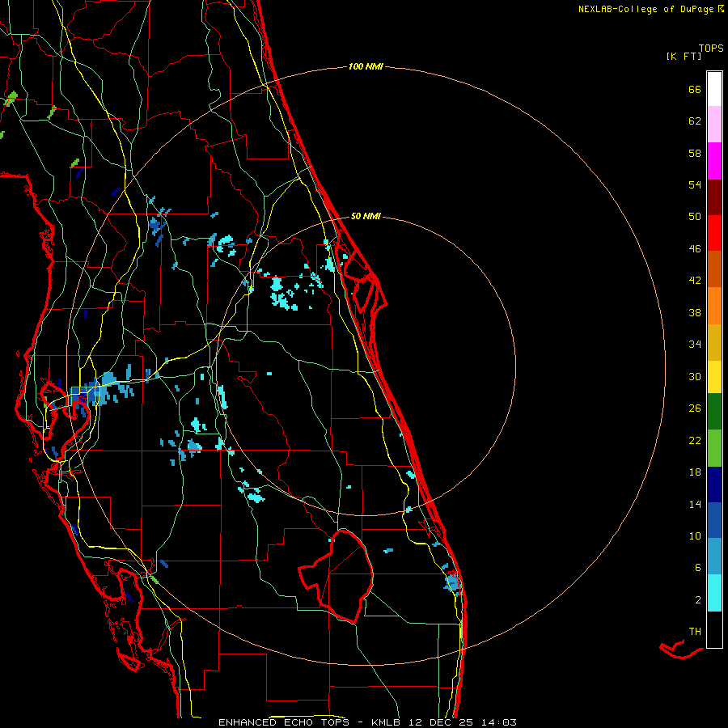Image resolution: width=728 pixels, height=728 pixels.
Task: Click the gold legend swatch
Action: click(714, 342)
